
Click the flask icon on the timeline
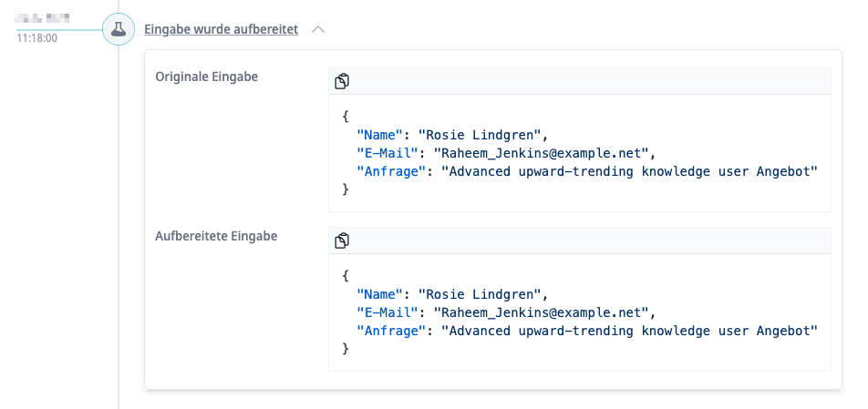pyautogui.click(x=118, y=29)
